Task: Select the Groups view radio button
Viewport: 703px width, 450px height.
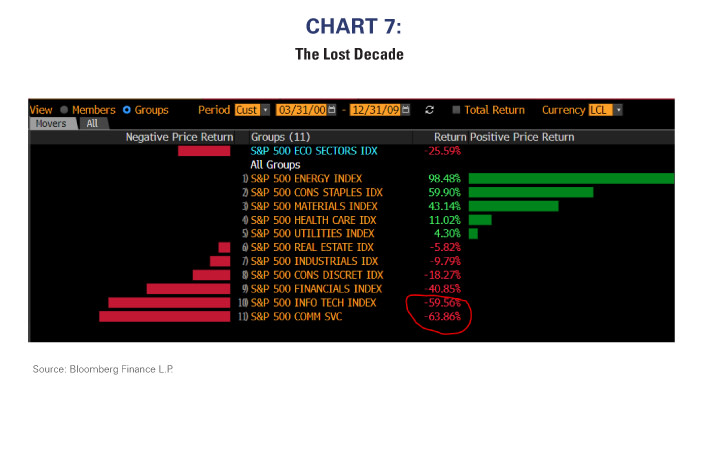Action: click(127, 110)
